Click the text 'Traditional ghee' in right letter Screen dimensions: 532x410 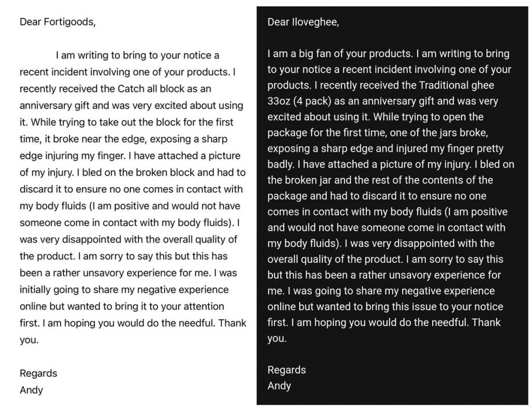(456, 85)
